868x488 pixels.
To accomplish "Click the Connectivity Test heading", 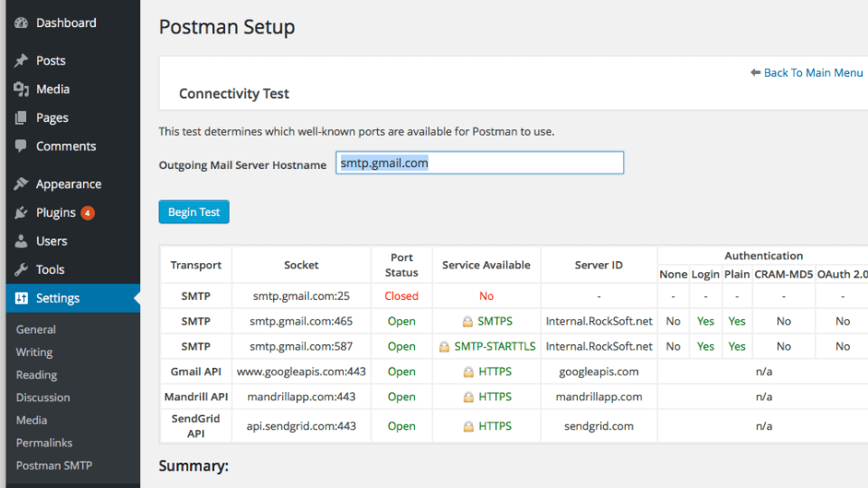I will tap(233, 93).
